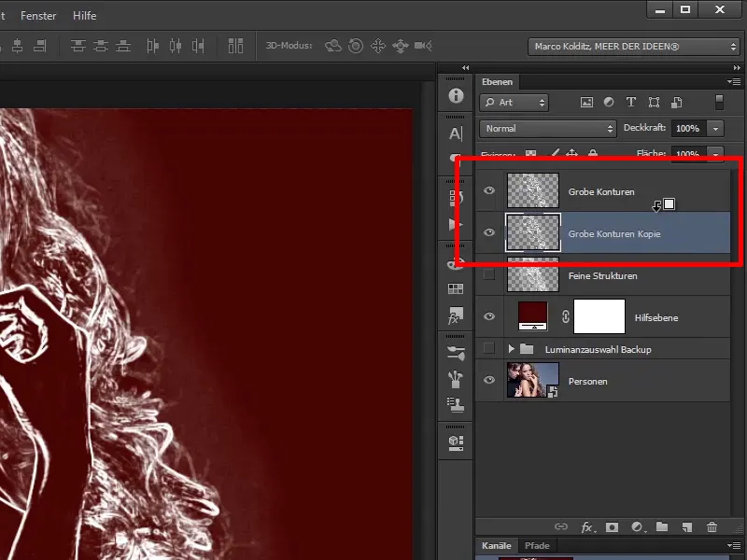Switch to the Kanäle tab
Viewport: 747px width, 560px height.
[x=497, y=546]
